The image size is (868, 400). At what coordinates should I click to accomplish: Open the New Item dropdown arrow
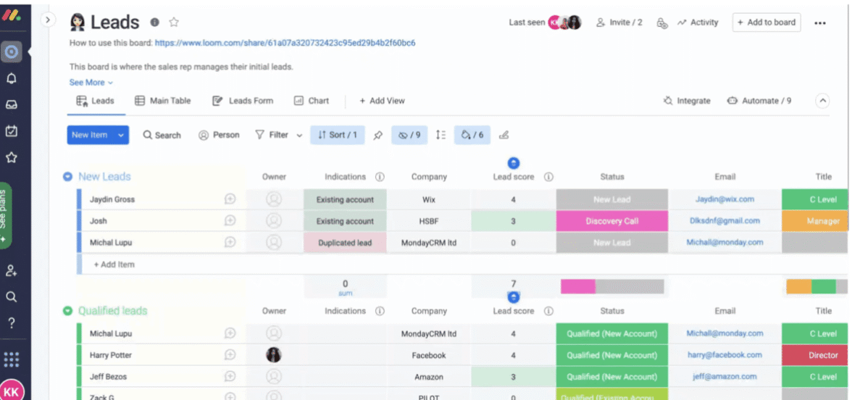click(x=120, y=135)
